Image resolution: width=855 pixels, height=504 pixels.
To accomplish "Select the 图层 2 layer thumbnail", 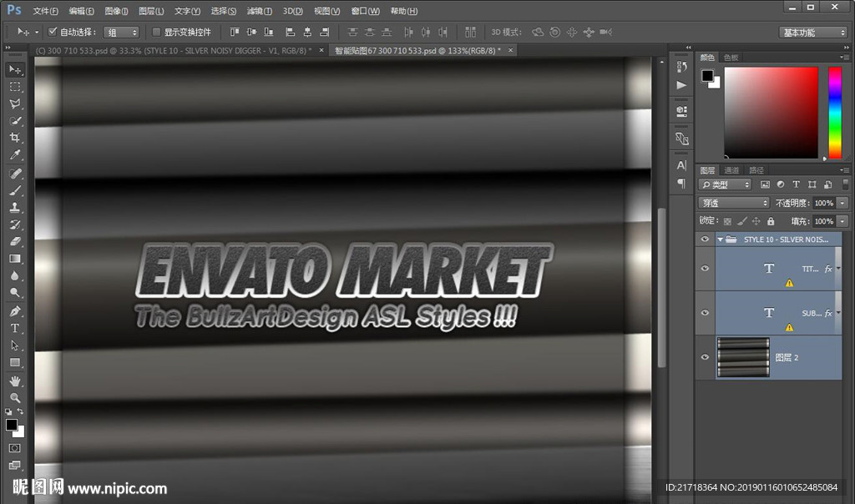I will pyautogui.click(x=742, y=357).
